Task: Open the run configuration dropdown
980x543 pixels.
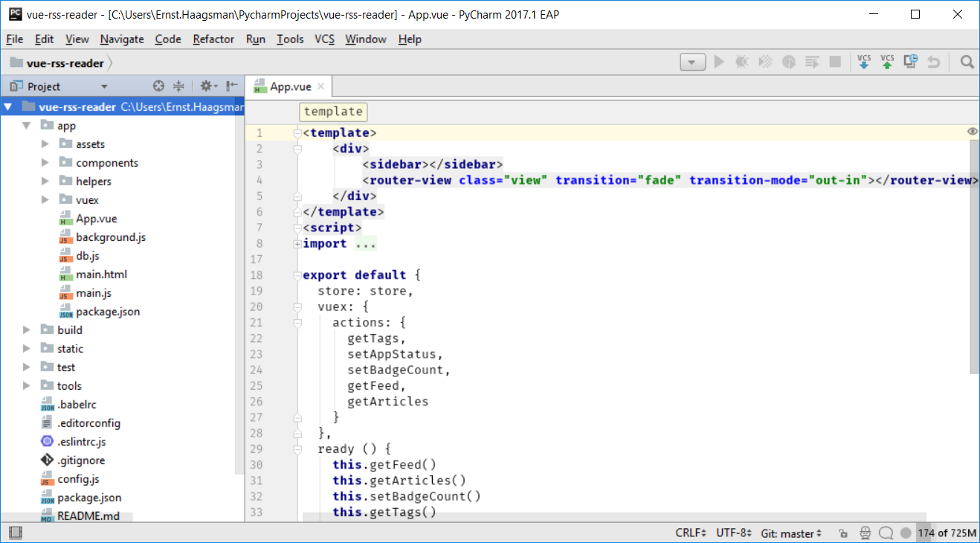Action: (x=692, y=62)
